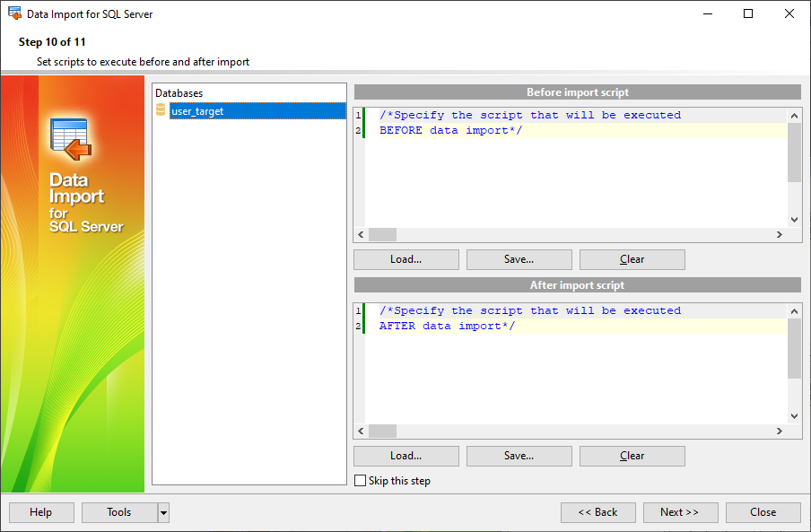The width and height of the screenshot is (811, 532).
Task: Open Help for this wizard
Action: click(x=40, y=512)
